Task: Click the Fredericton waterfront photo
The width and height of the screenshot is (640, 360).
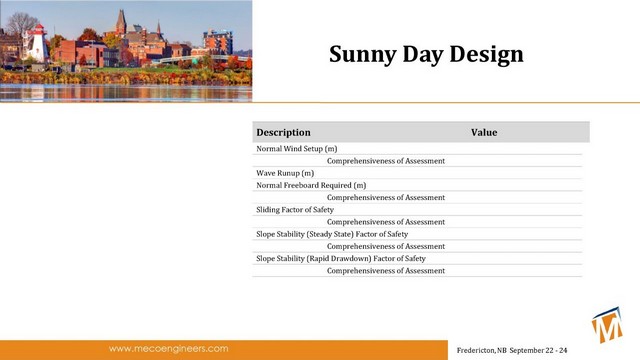Action: click(126, 51)
